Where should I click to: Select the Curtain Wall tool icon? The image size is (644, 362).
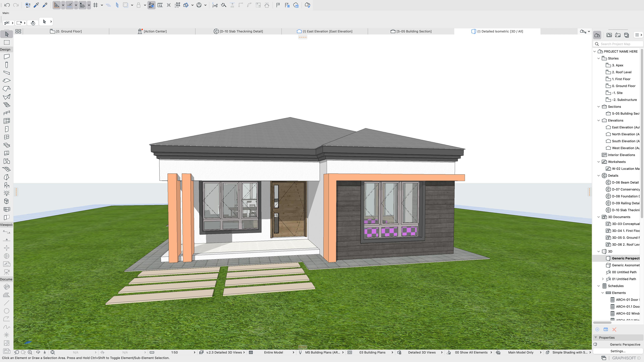point(7,121)
